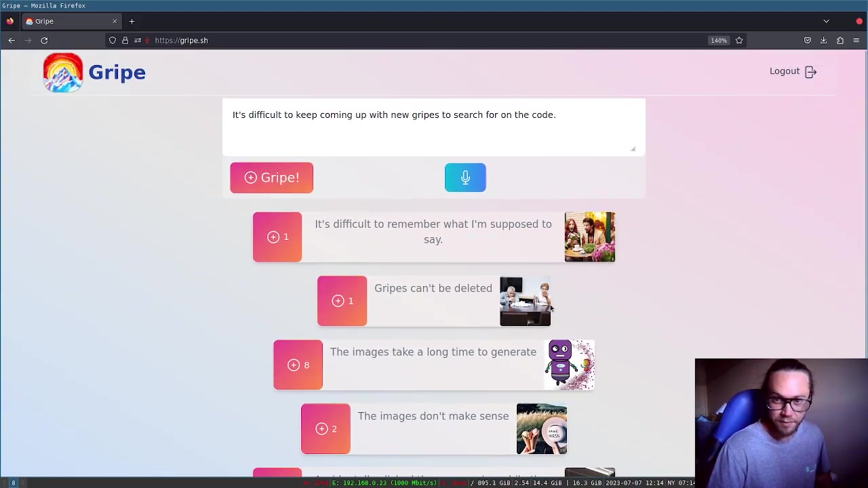Open thumbnail for "It's difficult to remember" gripe
This screenshot has height=488, width=868.
(x=590, y=237)
